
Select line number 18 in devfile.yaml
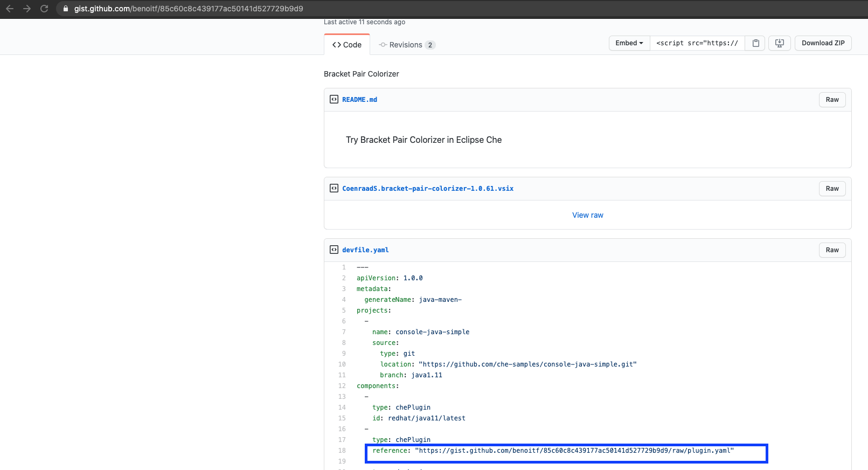pyautogui.click(x=342, y=451)
